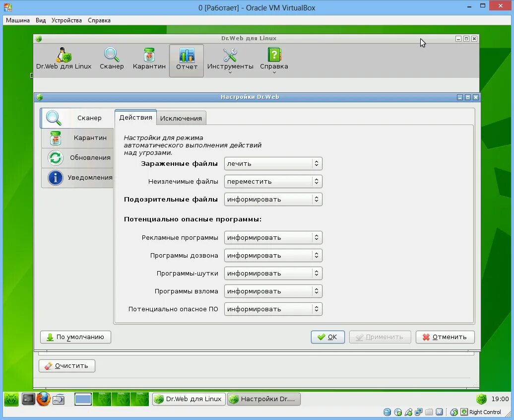
Task: Open Подозрительные файлы action dropdown
Action: pos(273,199)
